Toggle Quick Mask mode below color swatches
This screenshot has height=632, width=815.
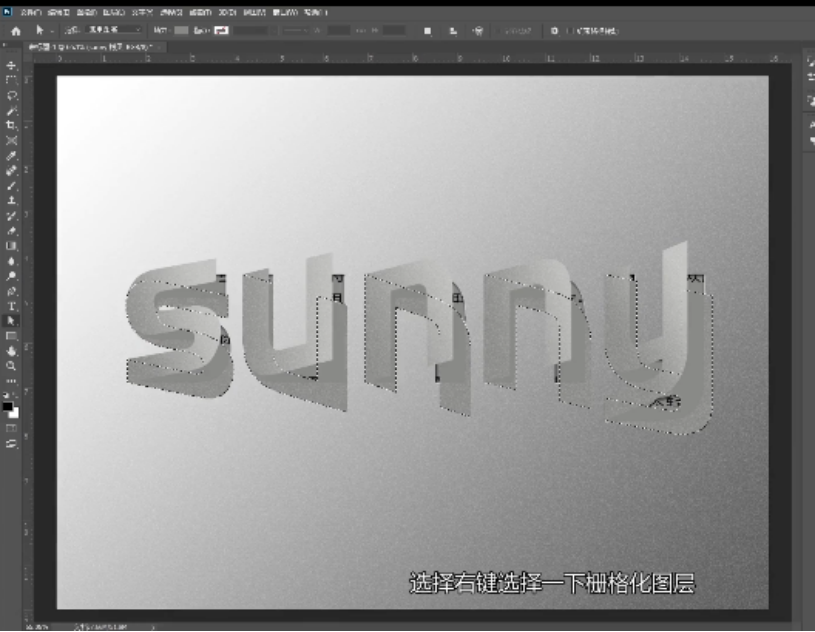(x=12, y=428)
